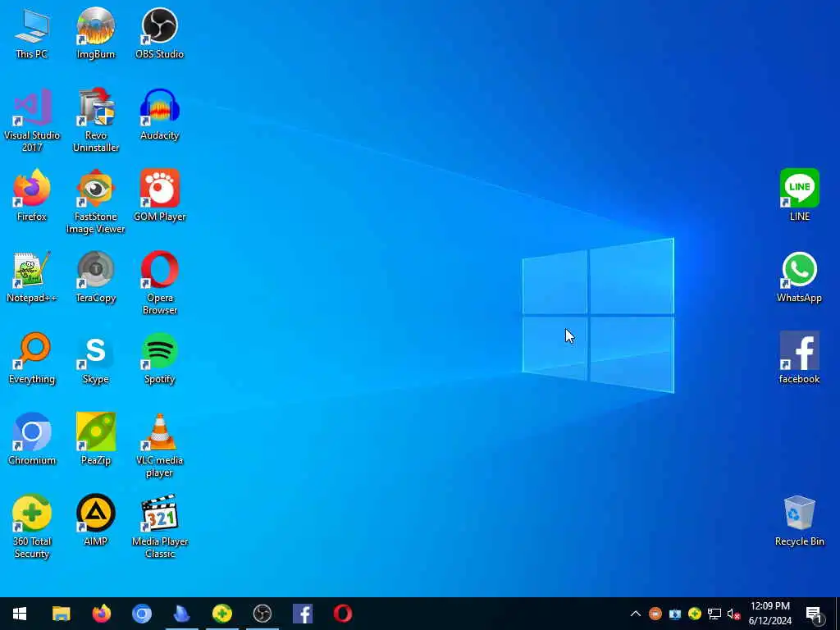Image resolution: width=840 pixels, height=630 pixels.
Task: Select the Audacity desktop shortcut
Action: 160,114
